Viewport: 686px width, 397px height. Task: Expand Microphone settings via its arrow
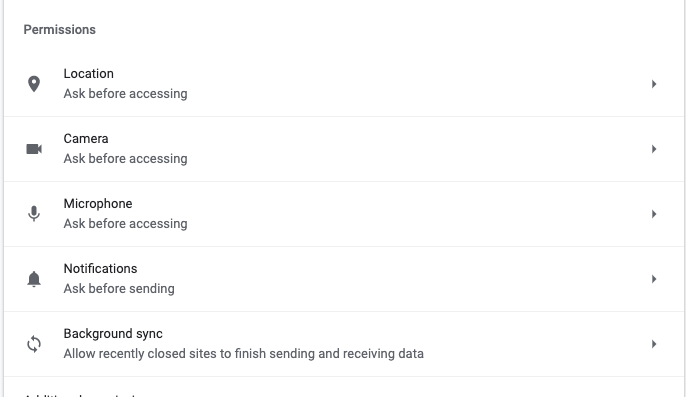(x=654, y=214)
